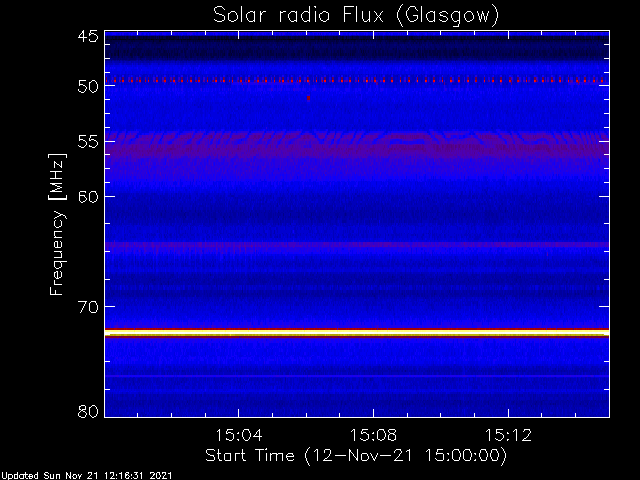
Task: Click the frequency tick label "55"
Action: coord(88,142)
